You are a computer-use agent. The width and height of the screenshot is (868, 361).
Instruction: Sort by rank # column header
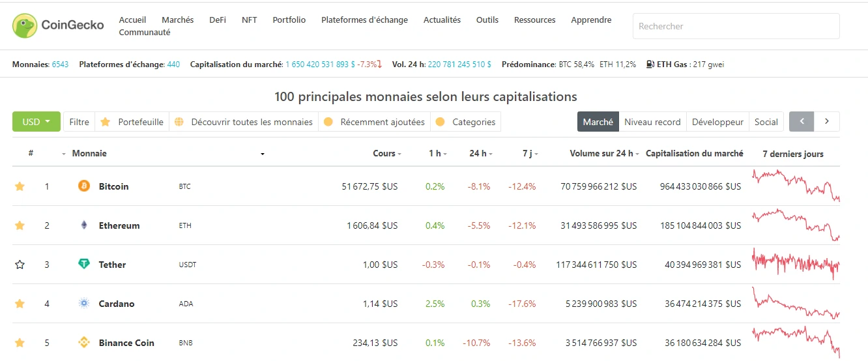(x=31, y=154)
